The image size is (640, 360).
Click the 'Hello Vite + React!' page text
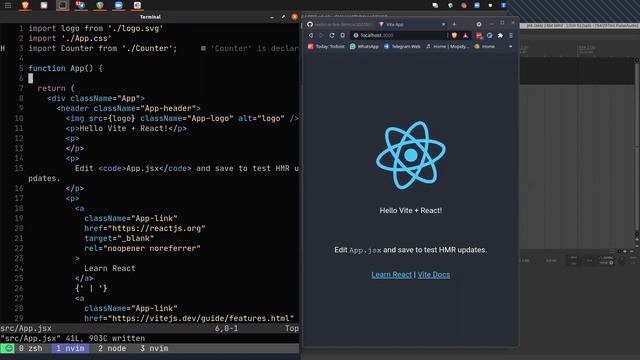(411, 211)
